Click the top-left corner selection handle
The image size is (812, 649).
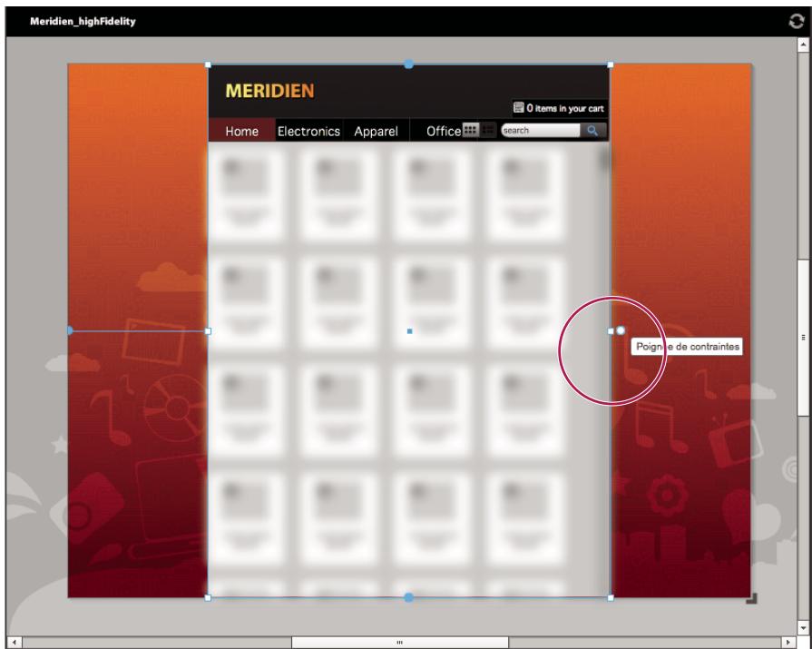[x=208, y=64]
